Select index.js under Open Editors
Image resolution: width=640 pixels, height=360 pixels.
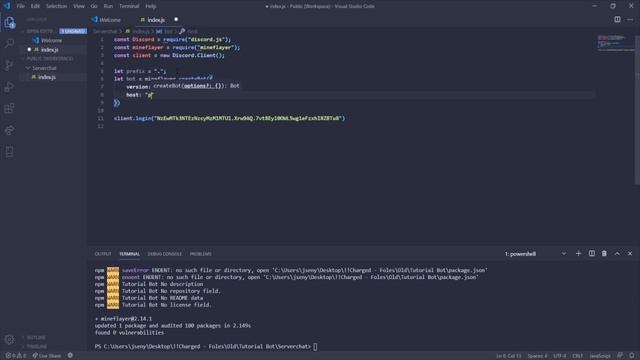tap(49, 49)
